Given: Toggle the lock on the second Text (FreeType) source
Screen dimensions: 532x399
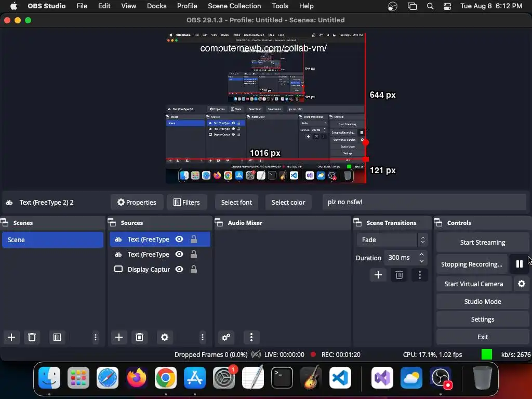Looking at the screenshot, I should pos(194,254).
